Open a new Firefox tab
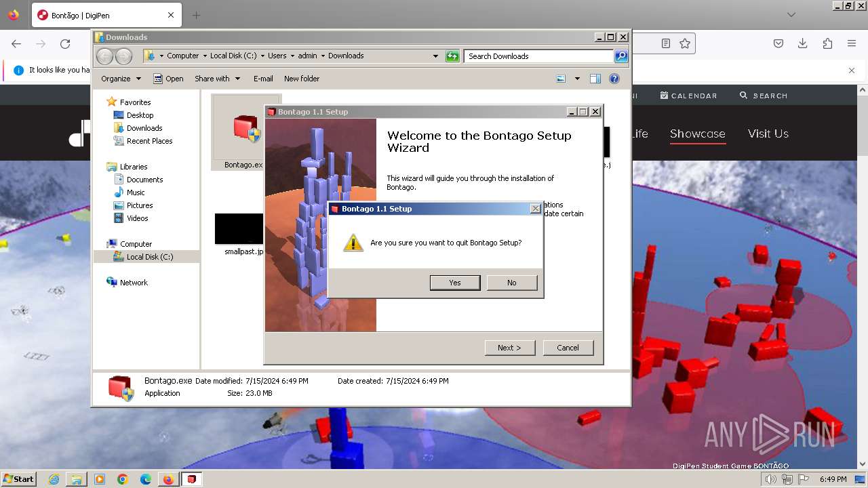 [196, 15]
